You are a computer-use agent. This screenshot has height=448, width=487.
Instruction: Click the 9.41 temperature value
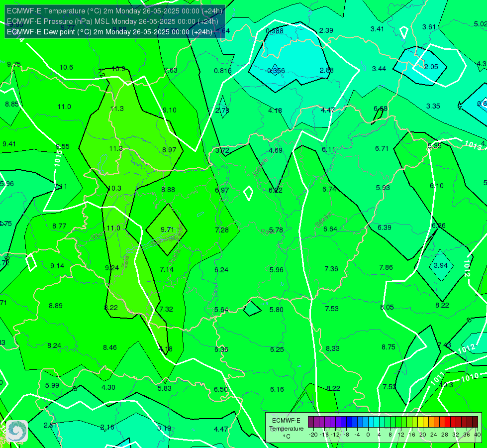click(x=9, y=144)
